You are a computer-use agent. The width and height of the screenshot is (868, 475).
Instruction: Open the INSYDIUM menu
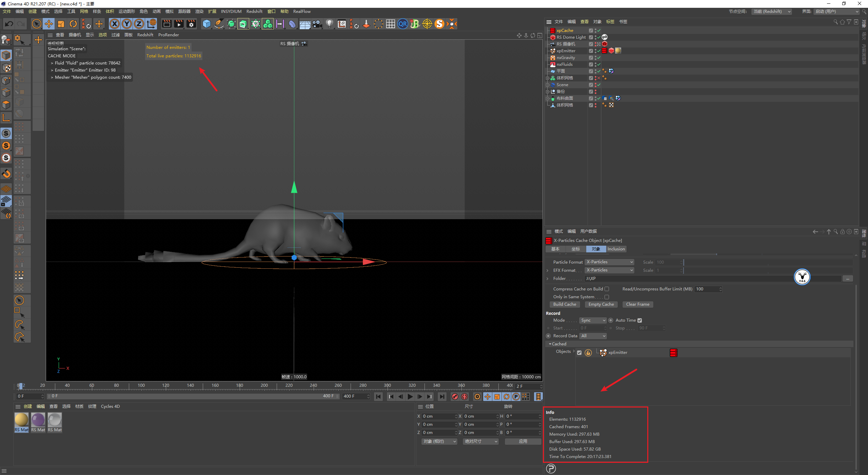pos(231,12)
